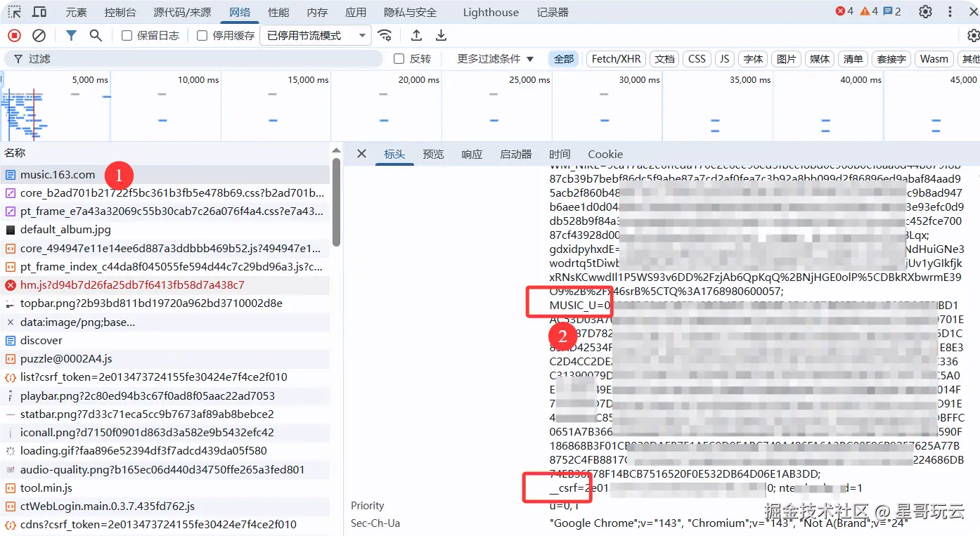Select the failed hm.js request
980x536 pixels.
[x=165, y=285]
